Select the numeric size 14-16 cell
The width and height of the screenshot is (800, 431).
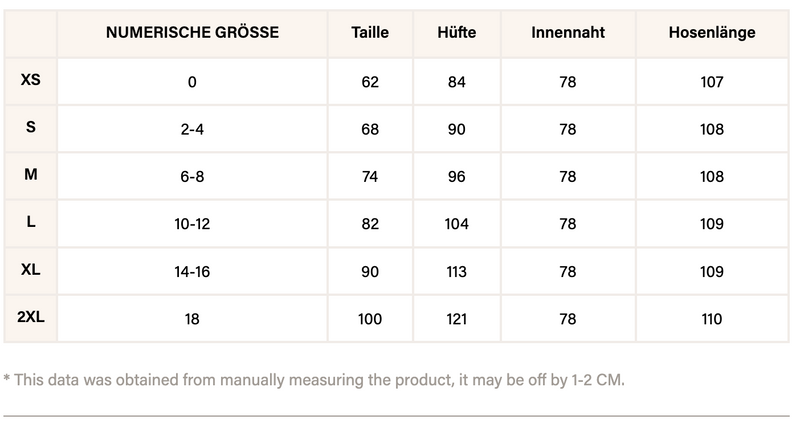(192, 272)
